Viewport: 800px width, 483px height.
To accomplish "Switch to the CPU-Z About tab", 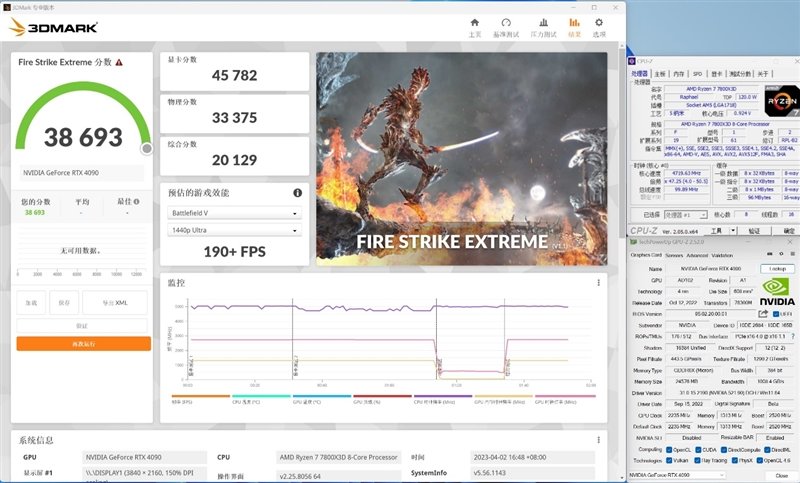I will [x=762, y=74].
